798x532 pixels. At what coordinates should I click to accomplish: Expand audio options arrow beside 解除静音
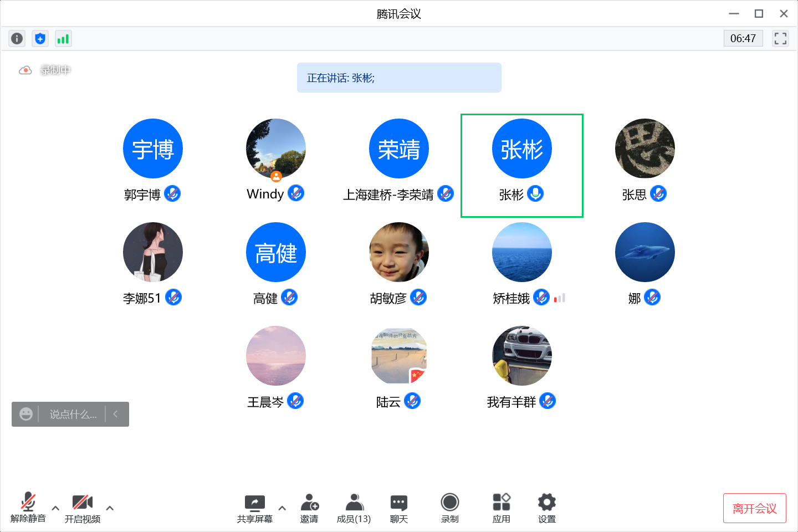coord(55,508)
